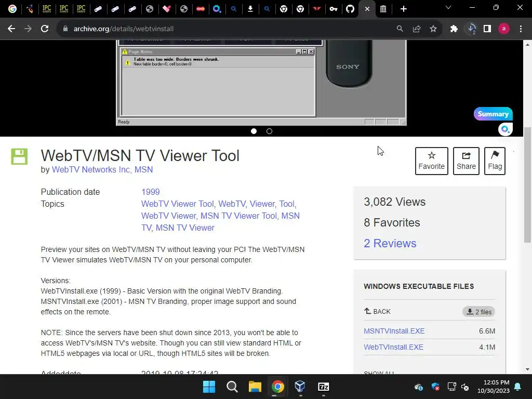The height and width of the screenshot is (399, 532).
Task: Open VirtualBox from the taskbar
Action: [300, 387]
